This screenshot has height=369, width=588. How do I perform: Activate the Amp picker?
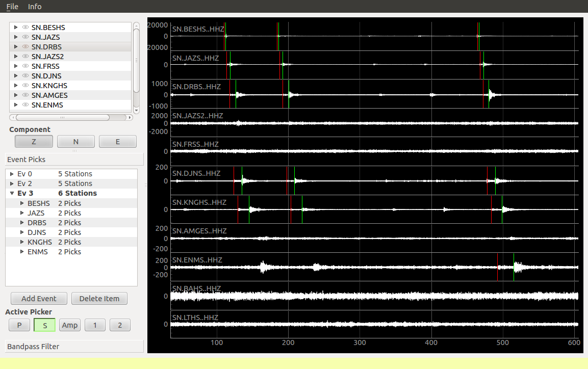pos(70,325)
